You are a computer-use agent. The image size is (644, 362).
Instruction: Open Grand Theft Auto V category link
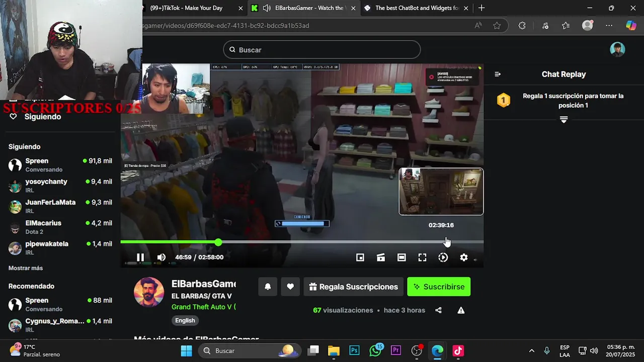(x=203, y=307)
